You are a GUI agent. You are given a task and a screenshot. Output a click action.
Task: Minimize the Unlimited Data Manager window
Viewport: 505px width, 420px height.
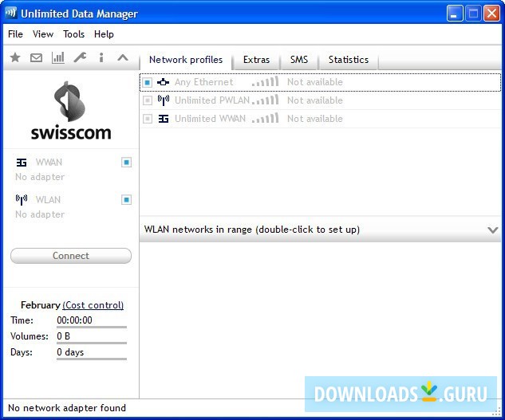click(455, 14)
